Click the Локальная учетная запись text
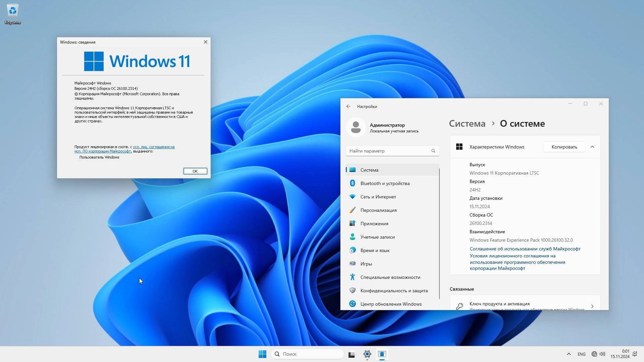Image resolution: width=644 pixels, height=362 pixels. (394, 131)
